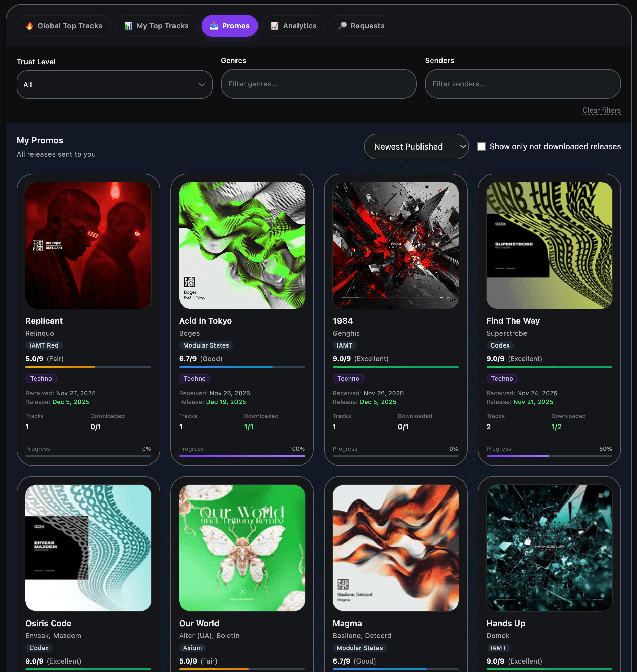Open the Acid in Tokyo cover art
Screen dimensions: 637x672
click(242, 245)
